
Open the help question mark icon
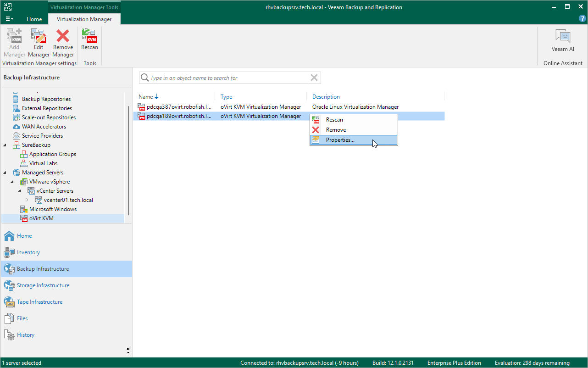[582, 19]
